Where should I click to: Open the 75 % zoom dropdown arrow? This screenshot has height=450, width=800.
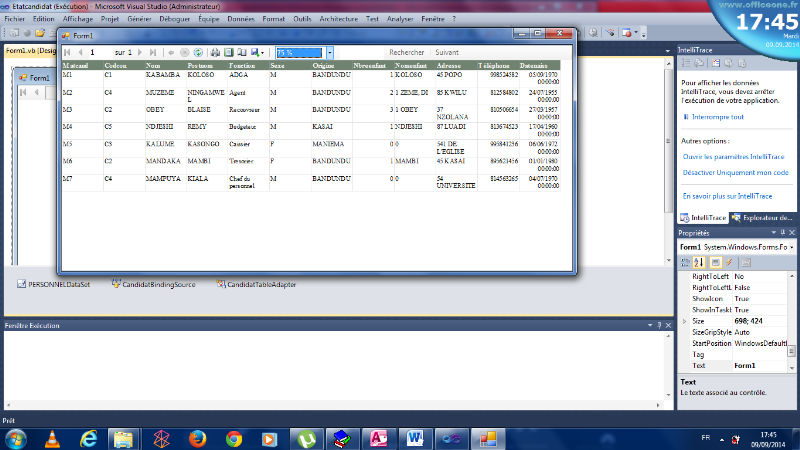click(330, 53)
